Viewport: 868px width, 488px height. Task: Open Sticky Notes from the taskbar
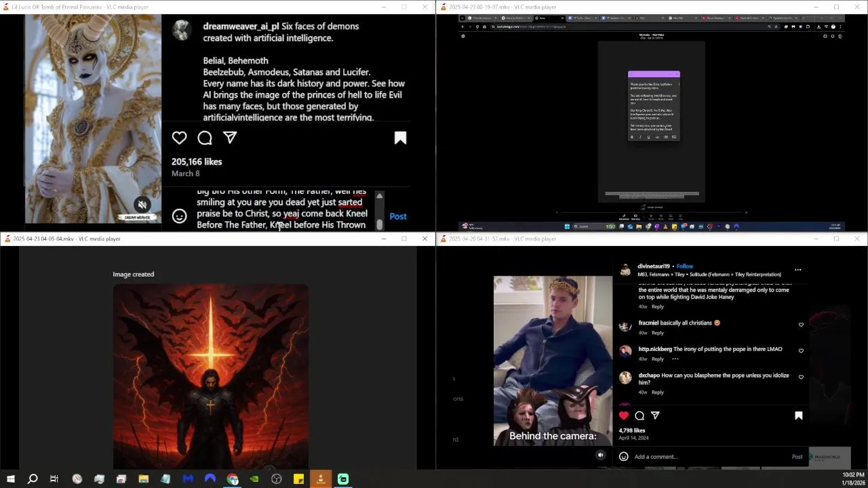click(298, 479)
